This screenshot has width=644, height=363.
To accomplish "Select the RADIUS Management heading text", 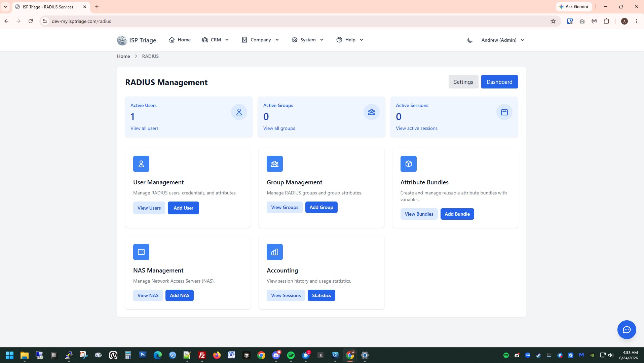I will 166,82.
